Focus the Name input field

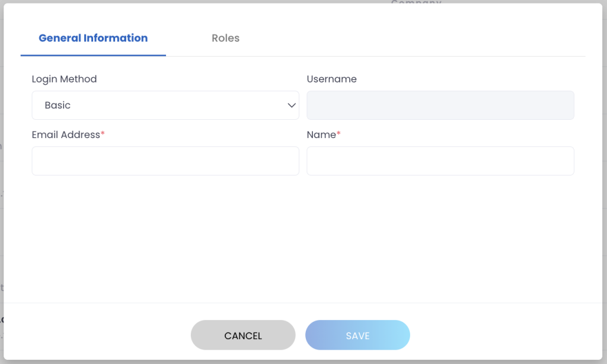click(x=440, y=161)
